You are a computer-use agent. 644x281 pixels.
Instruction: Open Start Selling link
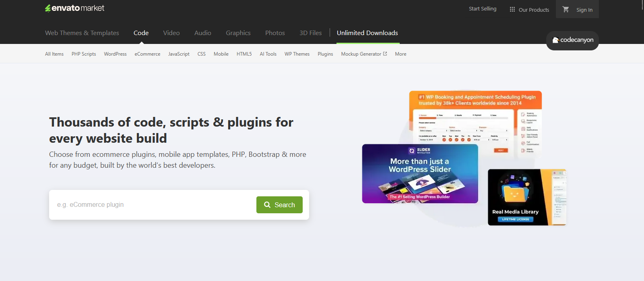pyautogui.click(x=483, y=9)
